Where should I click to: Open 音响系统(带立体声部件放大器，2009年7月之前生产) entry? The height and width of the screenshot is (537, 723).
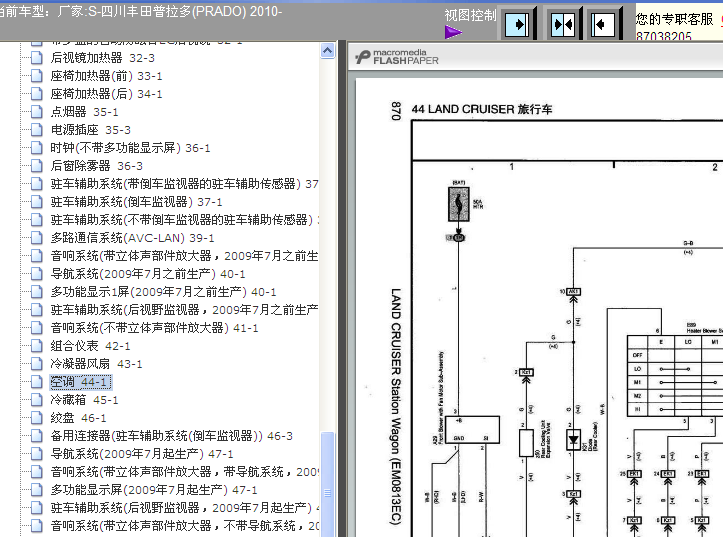tap(184, 256)
